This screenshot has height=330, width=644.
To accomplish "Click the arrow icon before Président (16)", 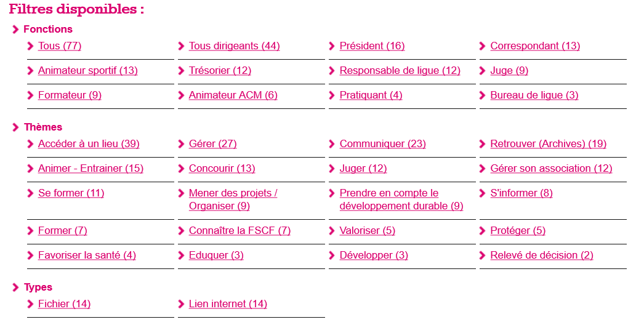I will point(332,46).
